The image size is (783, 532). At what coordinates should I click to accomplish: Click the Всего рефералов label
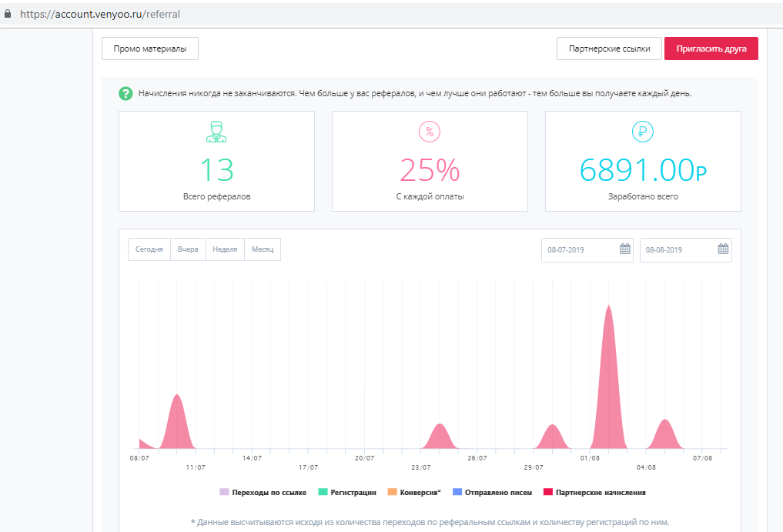click(216, 196)
